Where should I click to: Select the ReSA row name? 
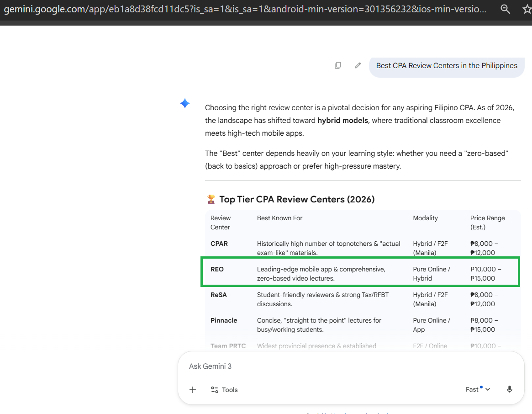(x=219, y=295)
